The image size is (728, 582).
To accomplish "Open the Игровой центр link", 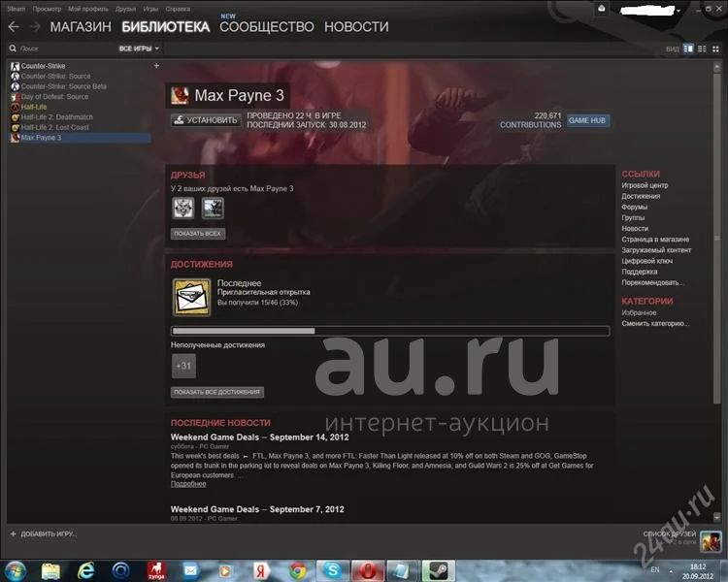I will click(x=645, y=185).
